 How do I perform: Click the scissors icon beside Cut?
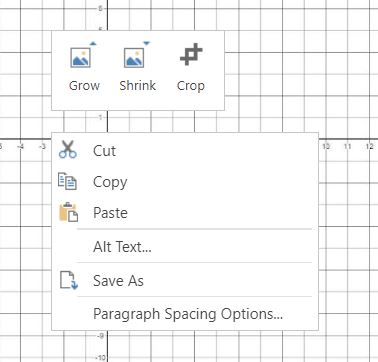pos(68,149)
